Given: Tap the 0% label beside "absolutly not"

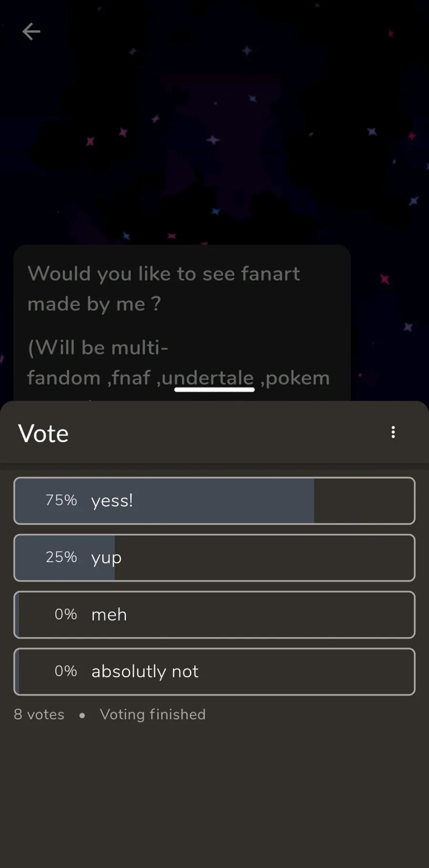Looking at the screenshot, I should (x=66, y=671).
